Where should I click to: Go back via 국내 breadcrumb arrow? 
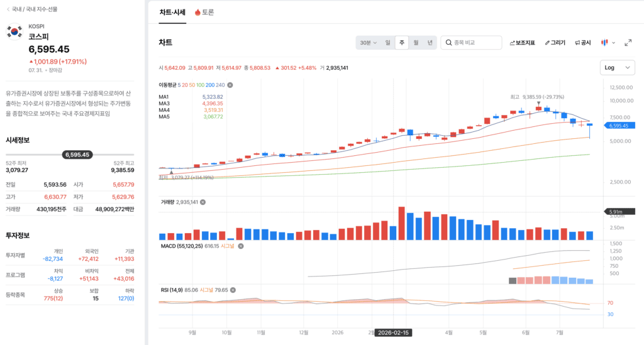coord(8,9)
